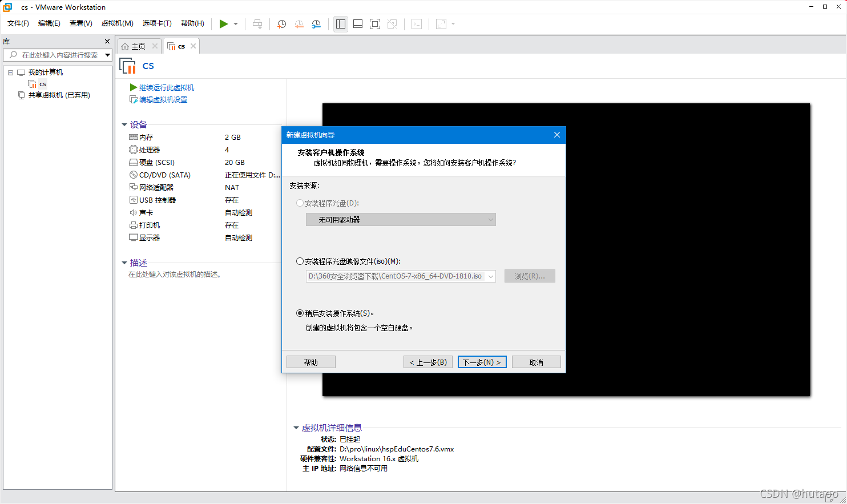Click the send Ctrl+Alt+Del toolbar icon
This screenshot has width=847, height=504.
click(257, 24)
